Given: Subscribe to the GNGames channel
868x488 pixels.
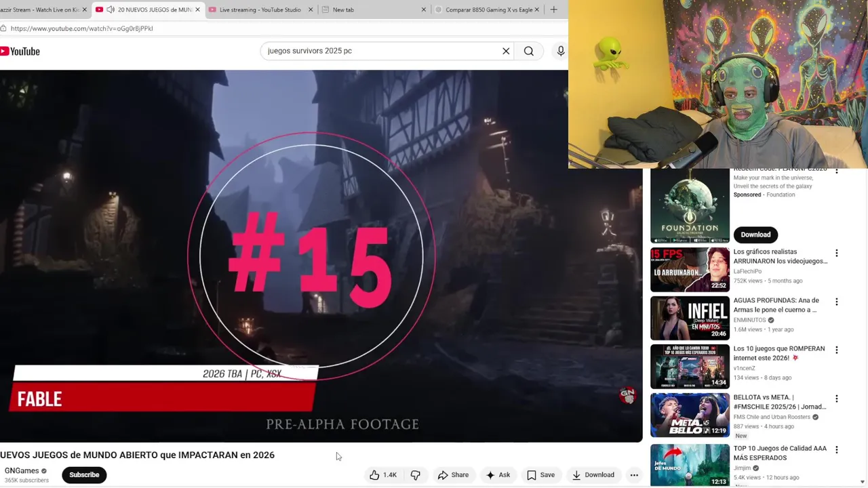Looking at the screenshot, I should click(84, 475).
